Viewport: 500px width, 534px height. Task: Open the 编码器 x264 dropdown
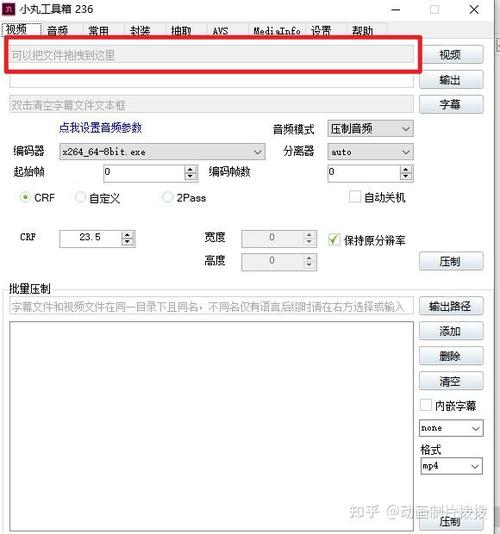pyautogui.click(x=162, y=152)
